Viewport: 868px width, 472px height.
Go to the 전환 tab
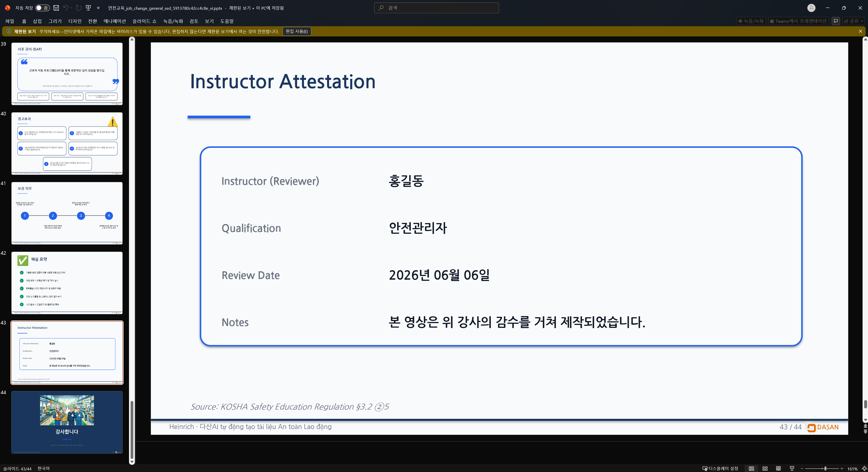coord(92,21)
